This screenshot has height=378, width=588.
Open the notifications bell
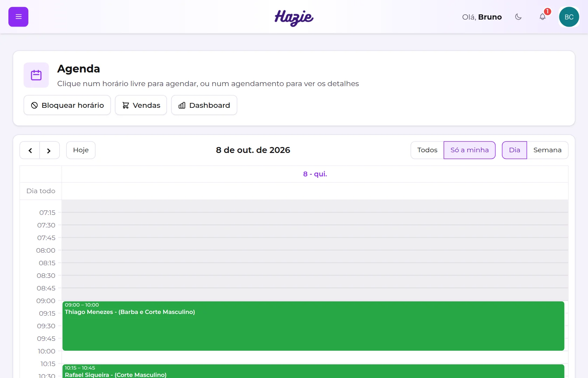[x=542, y=17]
